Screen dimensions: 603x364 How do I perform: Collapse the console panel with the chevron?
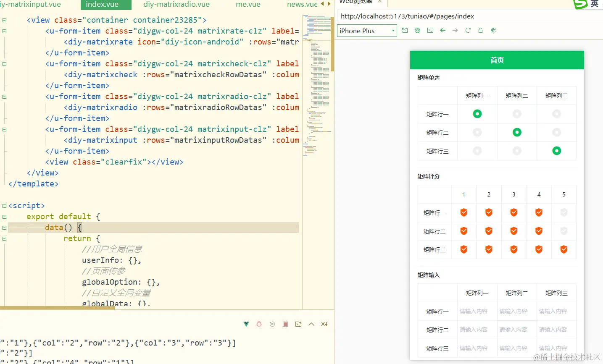point(311,324)
